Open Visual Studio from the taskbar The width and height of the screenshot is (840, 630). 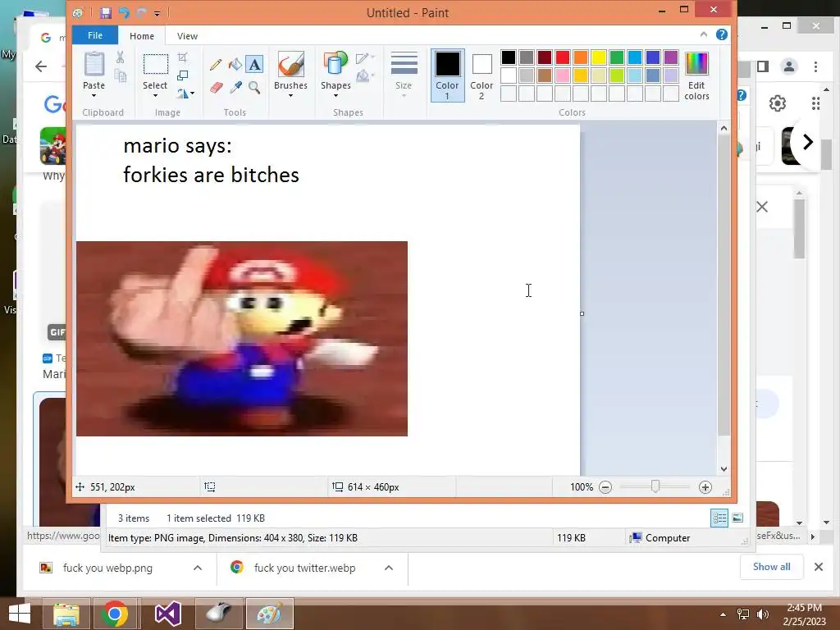[x=167, y=614]
